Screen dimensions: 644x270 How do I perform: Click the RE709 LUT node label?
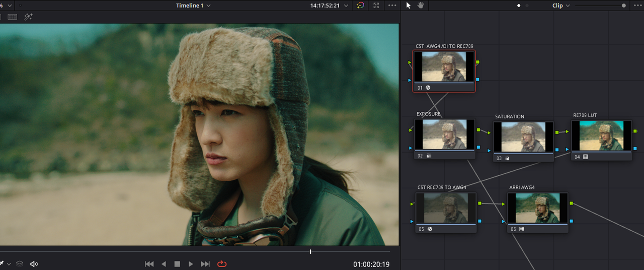pyautogui.click(x=585, y=115)
